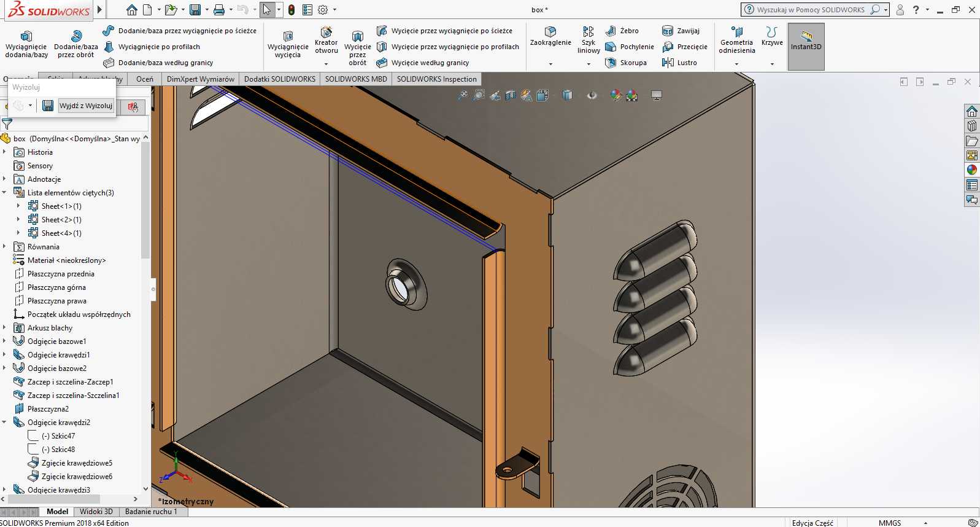Open Design Library in task pane
The image size is (980, 527).
pyautogui.click(x=972, y=126)
